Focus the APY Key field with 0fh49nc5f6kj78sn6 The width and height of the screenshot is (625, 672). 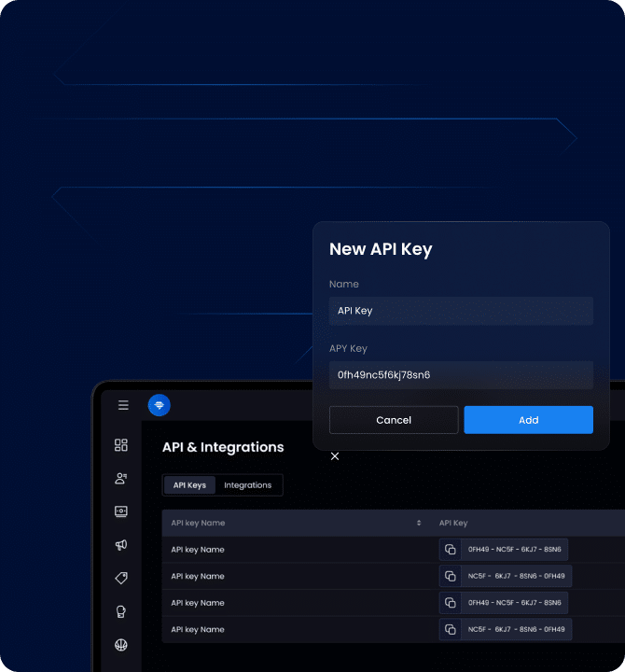pyautogui.click(x=462, y=375)
